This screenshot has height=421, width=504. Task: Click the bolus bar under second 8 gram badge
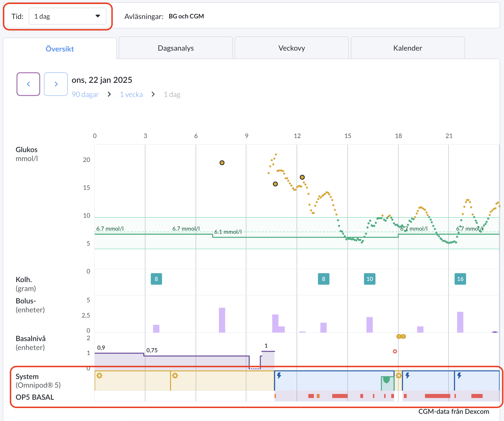point(324,328)
